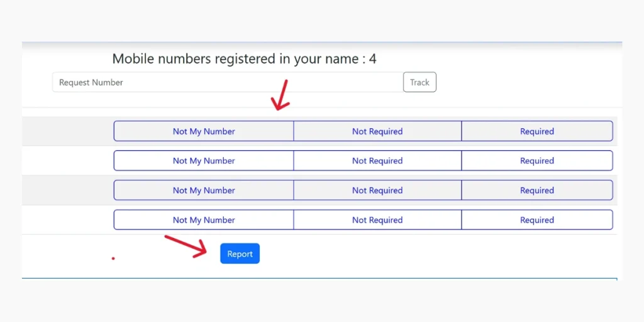Select "Required" in the fourth row
This screenshot has width=644, height=322.
tap(537, 220)
